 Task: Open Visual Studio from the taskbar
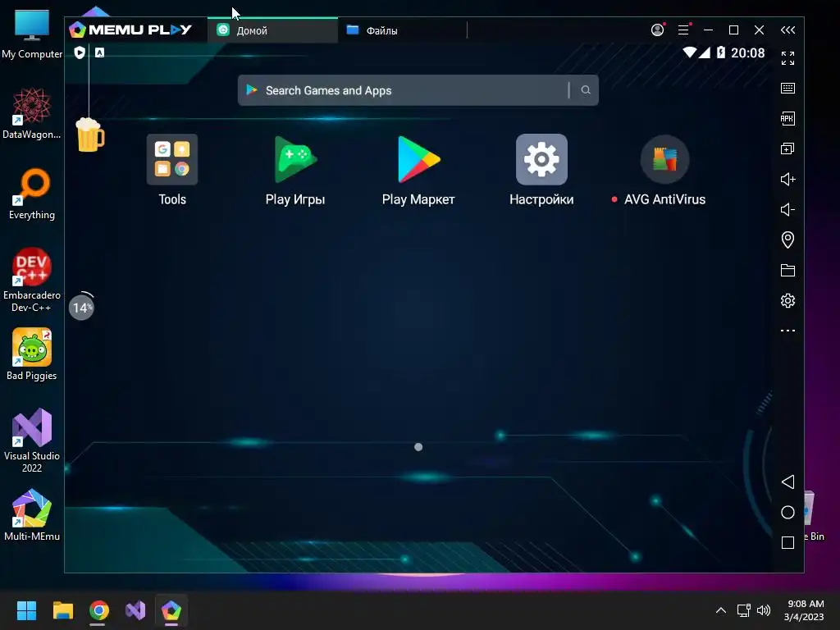(x=135, y=610)
